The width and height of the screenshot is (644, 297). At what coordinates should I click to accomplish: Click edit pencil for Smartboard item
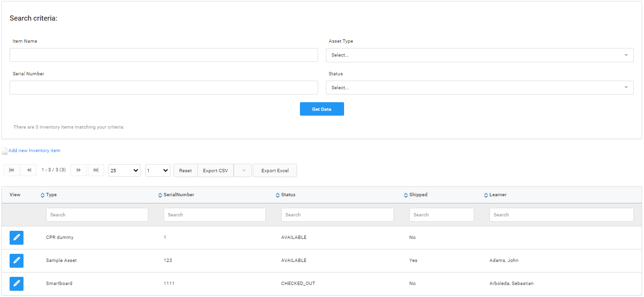[x=16, y=284]
